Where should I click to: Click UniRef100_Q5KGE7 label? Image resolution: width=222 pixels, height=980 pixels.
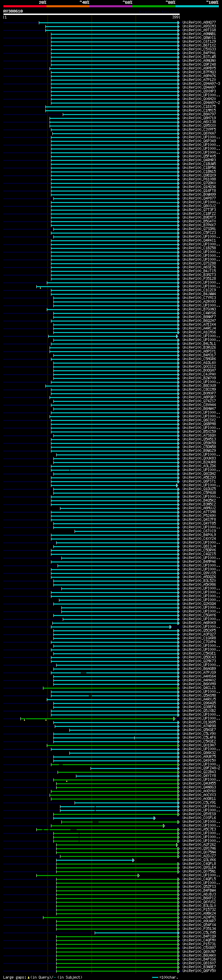pyautogui.click(x=199, y=730)
